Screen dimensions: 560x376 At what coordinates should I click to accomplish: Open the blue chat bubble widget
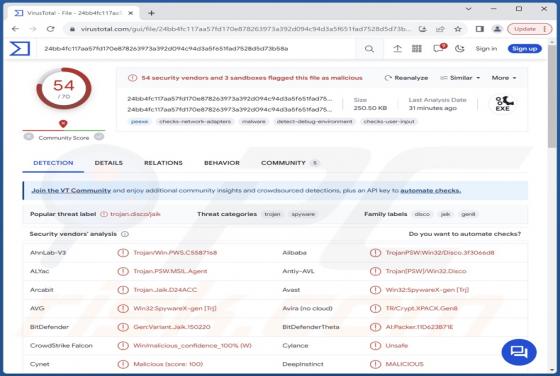(519, 352)
